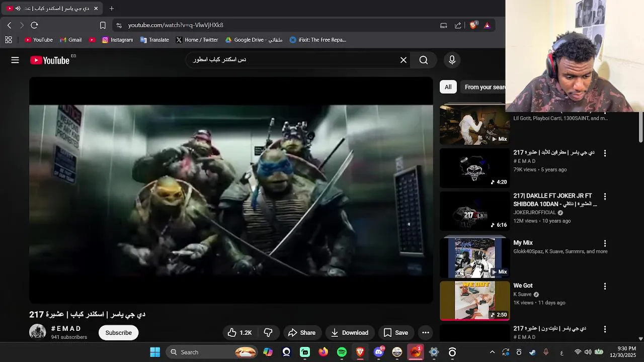The width and height of the screenshot is (644, 362).
Task: Open the We Got video thumbnail
Action: 474,301
